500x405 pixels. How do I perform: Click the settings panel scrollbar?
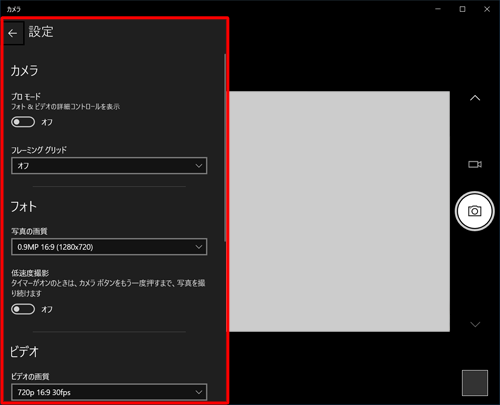(225, 148)
